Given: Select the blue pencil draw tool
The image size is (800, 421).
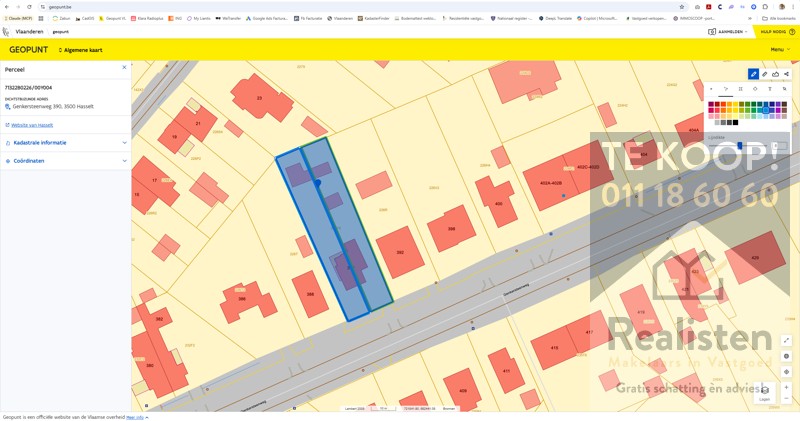Looking at the screenshot, I should pos(753,74).
